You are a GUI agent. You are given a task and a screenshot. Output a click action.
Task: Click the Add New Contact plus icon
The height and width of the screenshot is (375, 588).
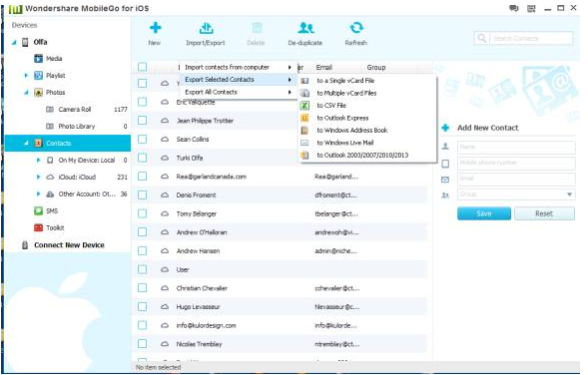click(445, 128)
